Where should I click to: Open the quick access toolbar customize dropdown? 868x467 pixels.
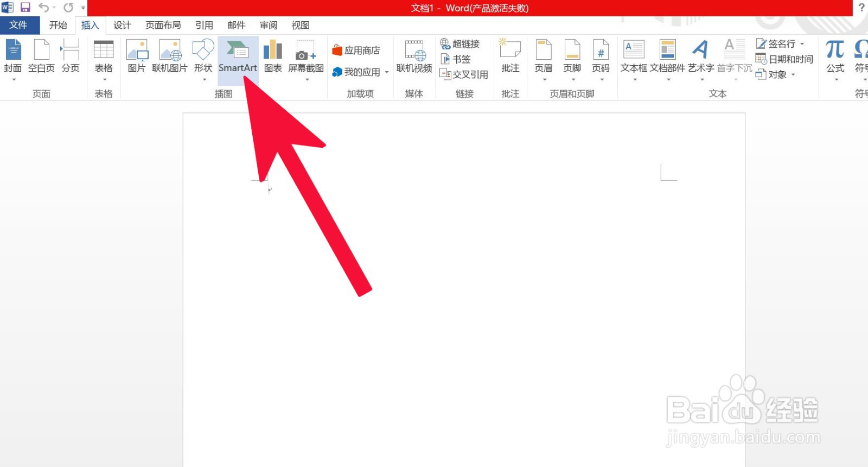83,8
